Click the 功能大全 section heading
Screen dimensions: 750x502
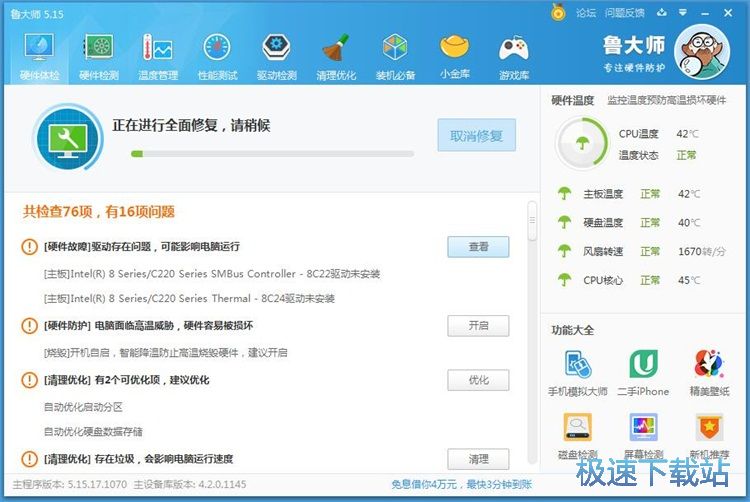(573, 330)
